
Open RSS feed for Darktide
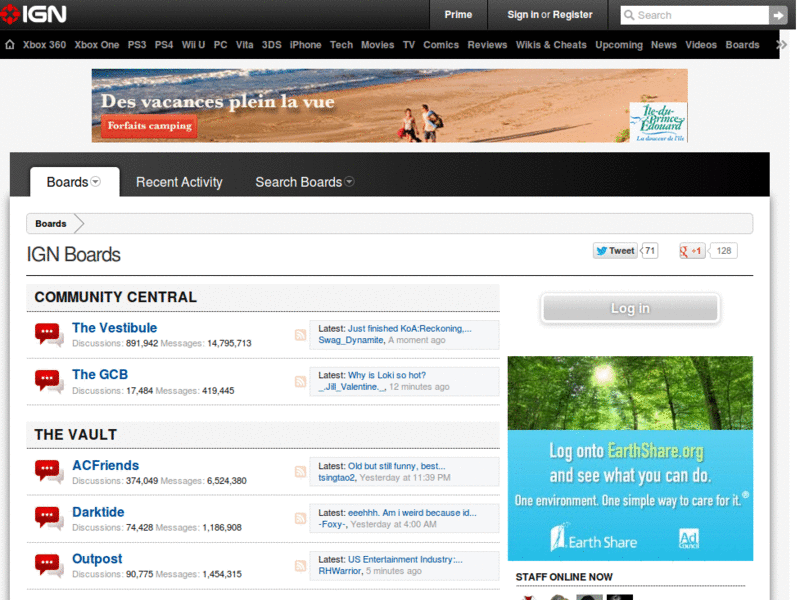[301, 519]
